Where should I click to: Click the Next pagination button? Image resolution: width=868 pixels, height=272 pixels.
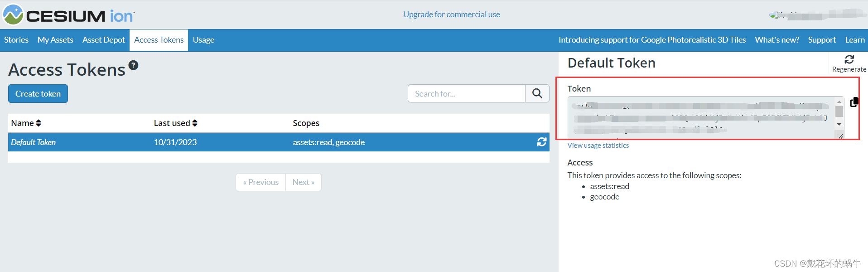303,182
